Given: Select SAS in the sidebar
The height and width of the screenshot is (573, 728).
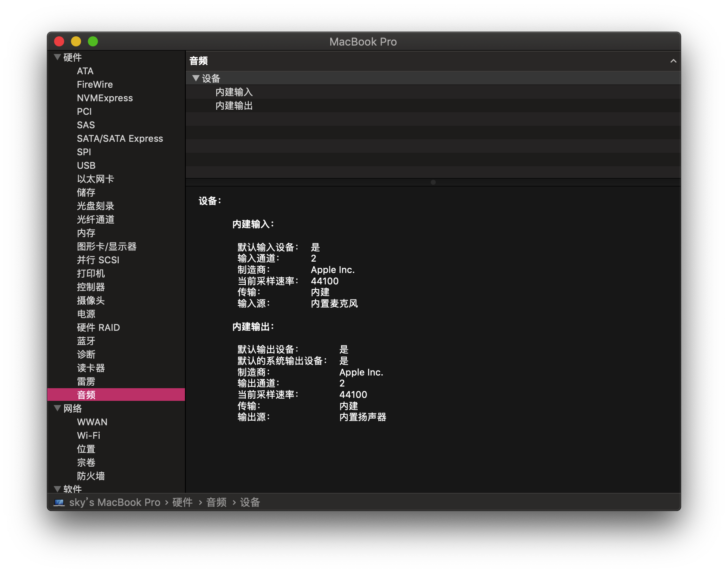Looking at the screenshot, I should [x=116, y=125].
